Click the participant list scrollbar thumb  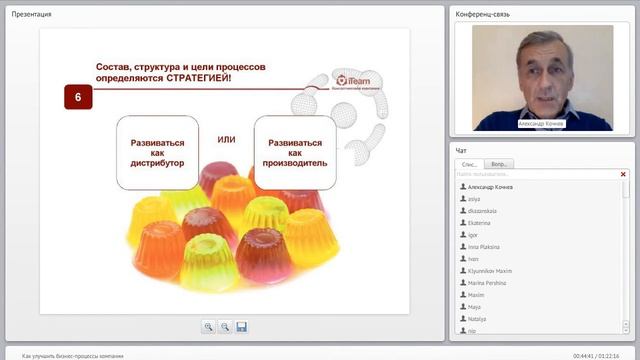click(626, 190)
